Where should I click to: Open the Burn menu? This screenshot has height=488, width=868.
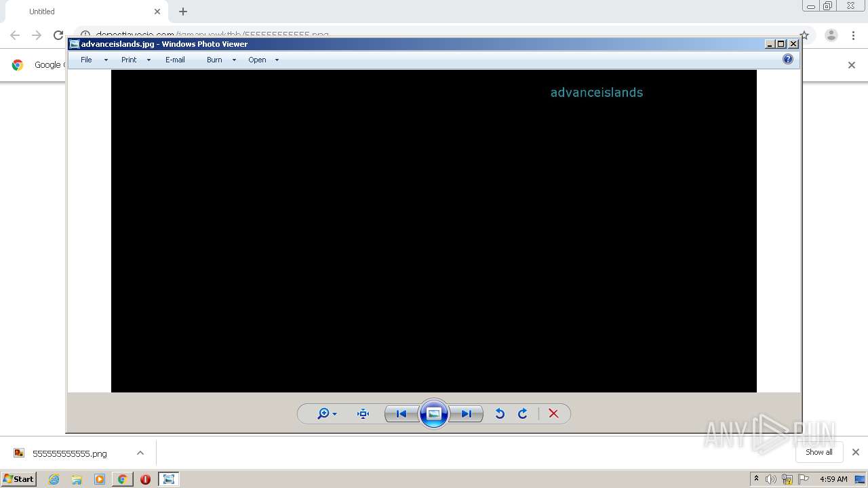point(214,60)
